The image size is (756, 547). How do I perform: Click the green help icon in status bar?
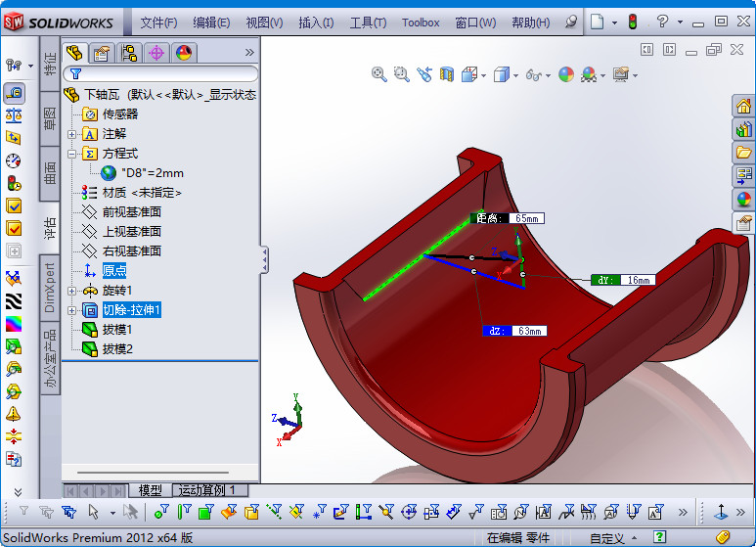[x=659, y=537]
